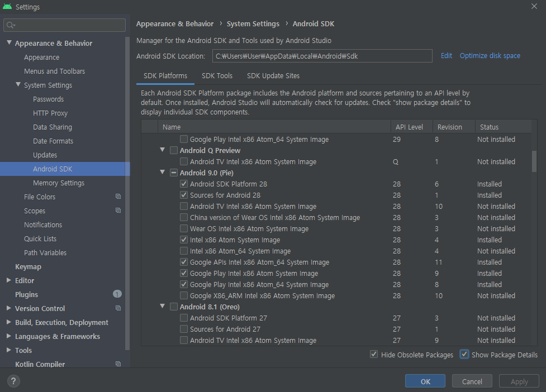
Task: Collapse the Android 9.0 (Pie) group
Action: (x=162, y=172)
